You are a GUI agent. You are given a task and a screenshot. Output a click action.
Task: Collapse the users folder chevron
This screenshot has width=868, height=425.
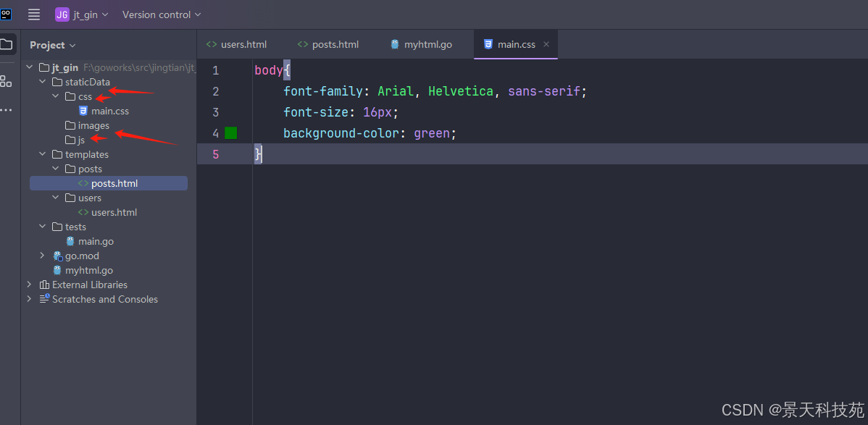coord(55,198)
